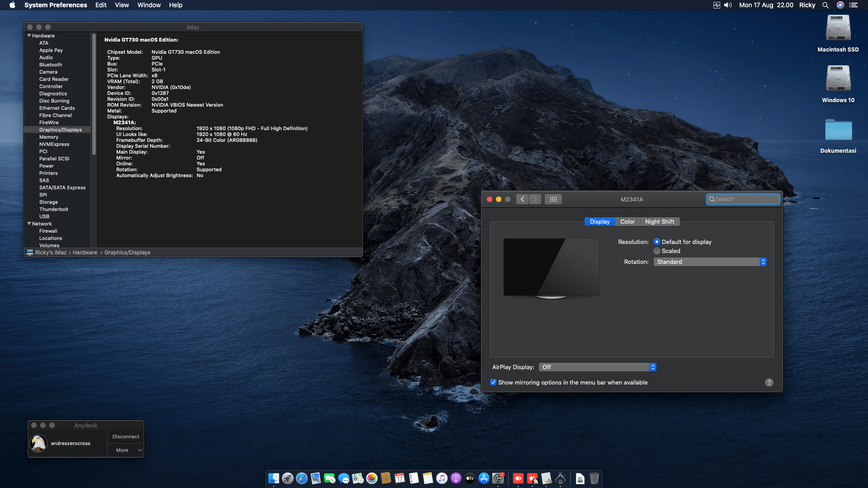The image size is (868, 488).
Task: Open Notes yellow pad icon in dock
Action: [x=428, y=478]
